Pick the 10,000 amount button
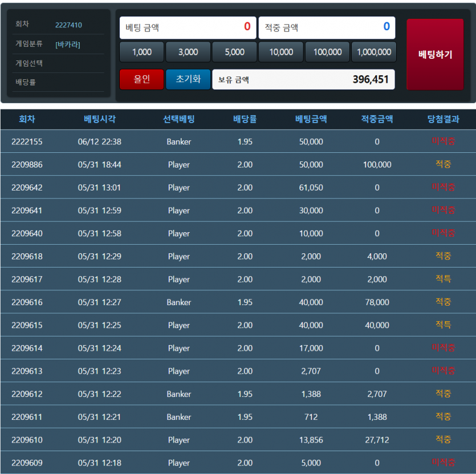The width and height of the screenshot is (476, 474). [281, 52]
